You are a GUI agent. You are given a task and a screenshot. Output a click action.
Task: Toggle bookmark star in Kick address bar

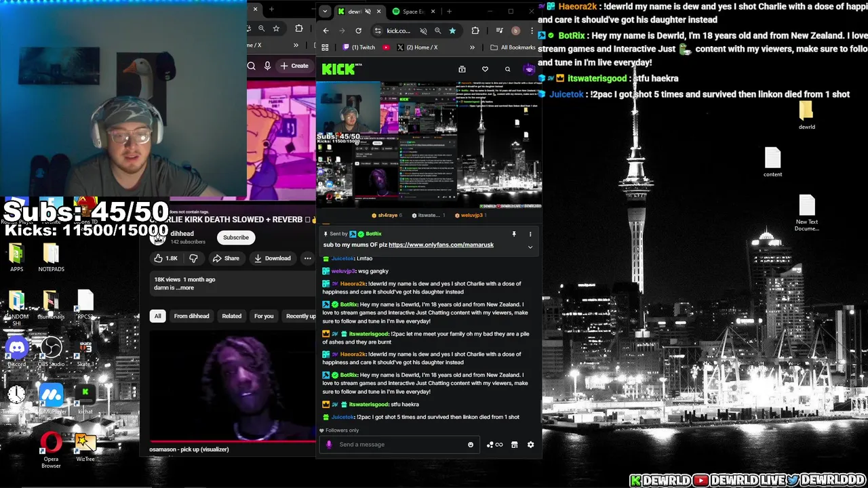(x=452, y=30)
